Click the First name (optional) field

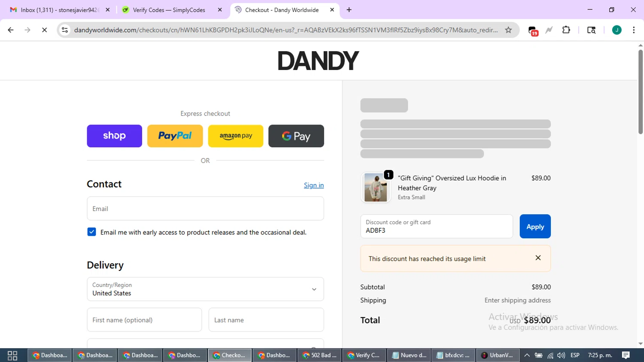coord(144,320)
